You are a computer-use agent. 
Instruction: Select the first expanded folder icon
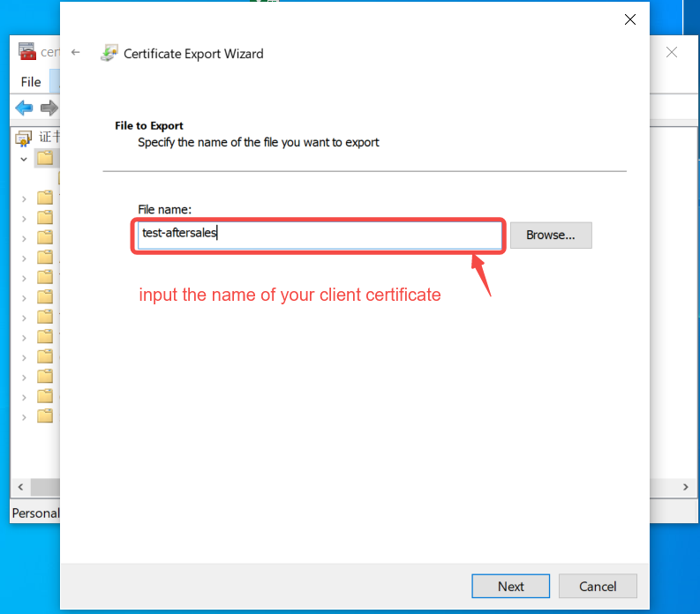45,158
